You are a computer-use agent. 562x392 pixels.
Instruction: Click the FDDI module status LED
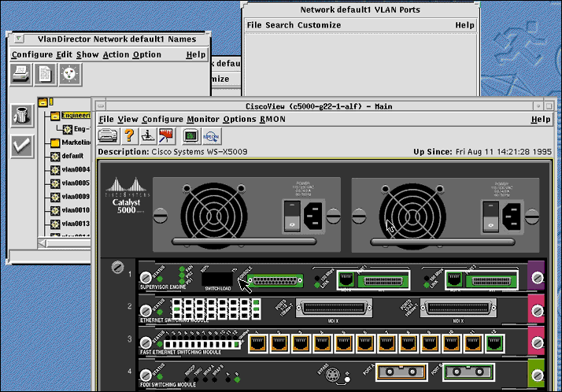160,376
